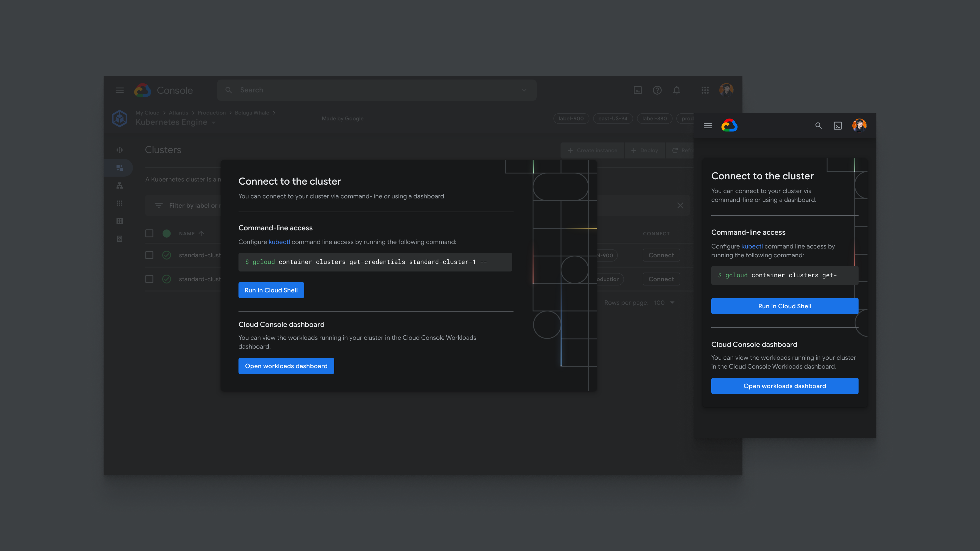The height and width of the screenshot is (551, 980).
Task: Open the Rows per page 100 dropdown
Action: (664, 303)
